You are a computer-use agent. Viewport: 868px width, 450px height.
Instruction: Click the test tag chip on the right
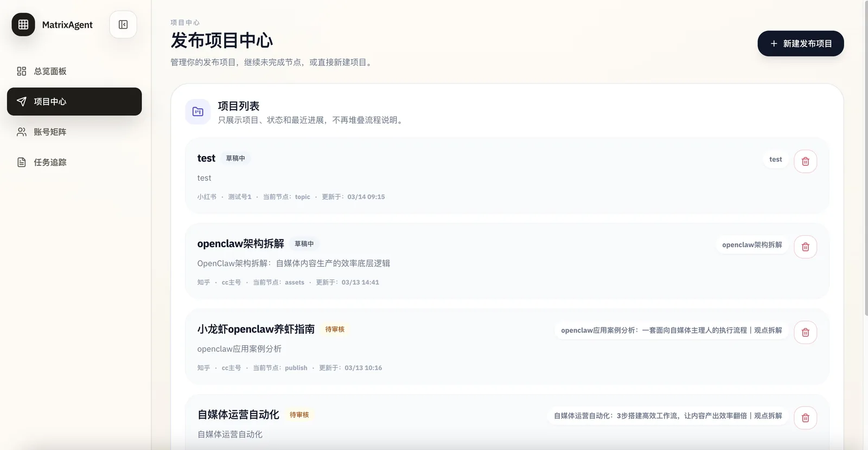coord(775,159)
